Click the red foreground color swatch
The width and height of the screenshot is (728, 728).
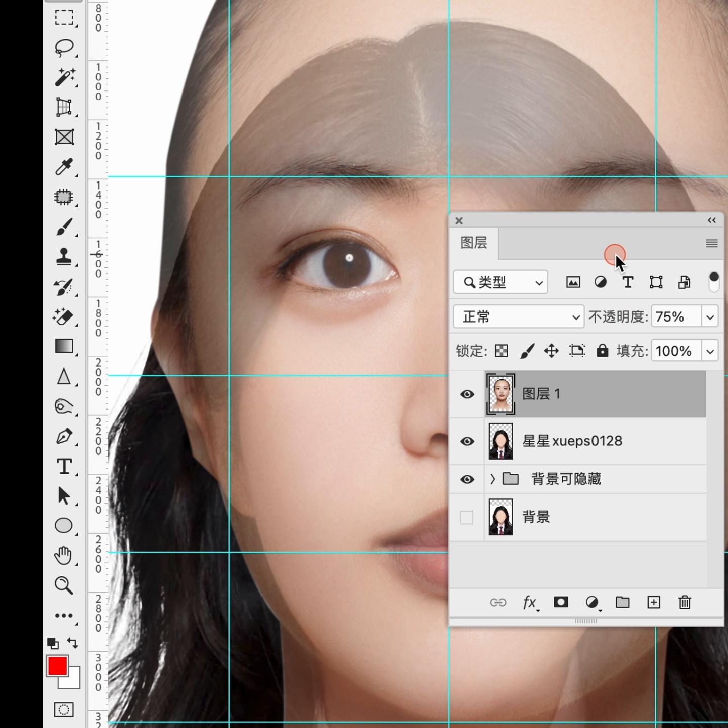click(57, 666)
